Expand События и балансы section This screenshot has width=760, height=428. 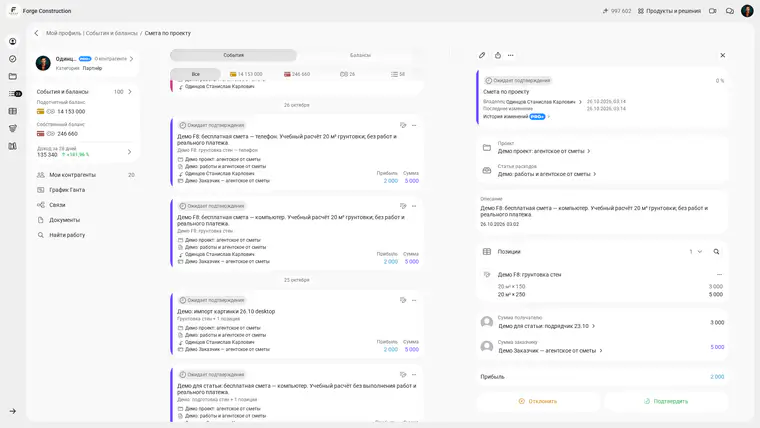[130, 92]
